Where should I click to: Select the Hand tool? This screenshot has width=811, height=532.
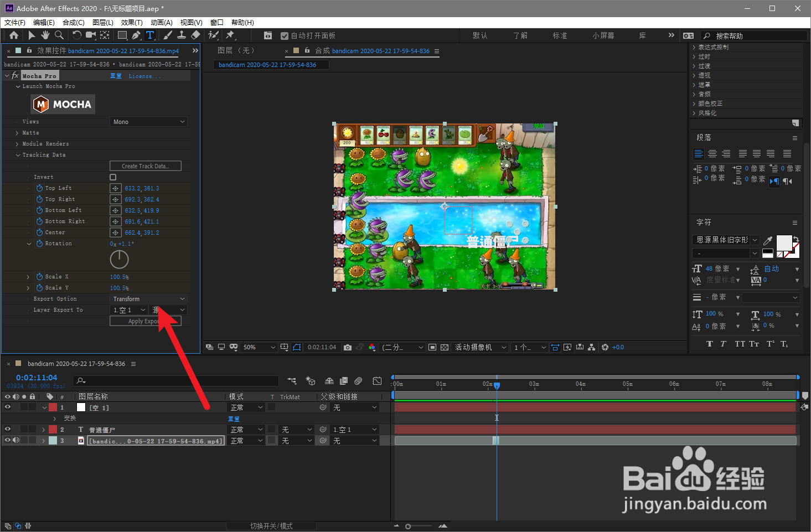(x=45, y=35)
